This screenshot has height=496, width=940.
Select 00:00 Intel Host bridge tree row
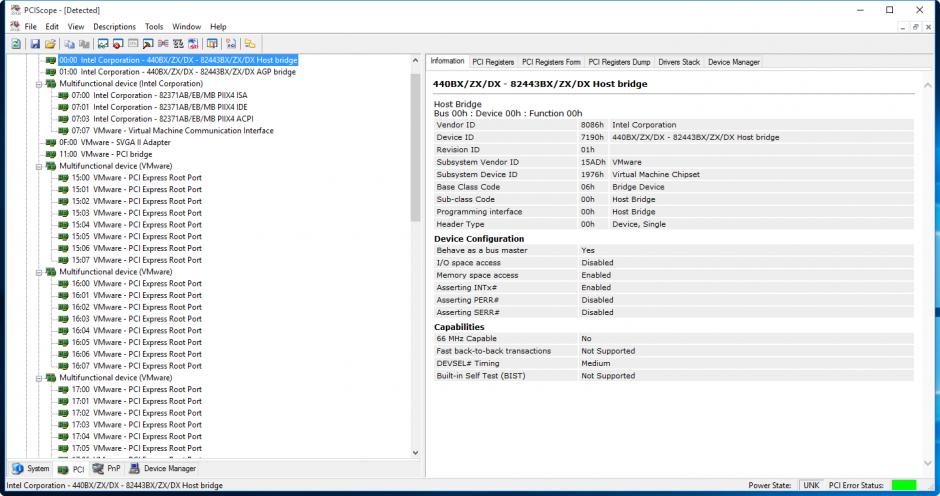178,60
